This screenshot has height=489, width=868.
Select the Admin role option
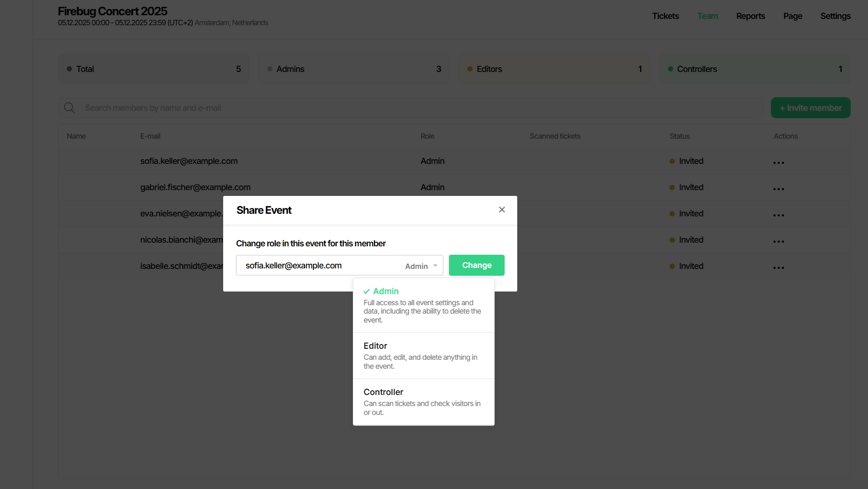pos(386,291)
